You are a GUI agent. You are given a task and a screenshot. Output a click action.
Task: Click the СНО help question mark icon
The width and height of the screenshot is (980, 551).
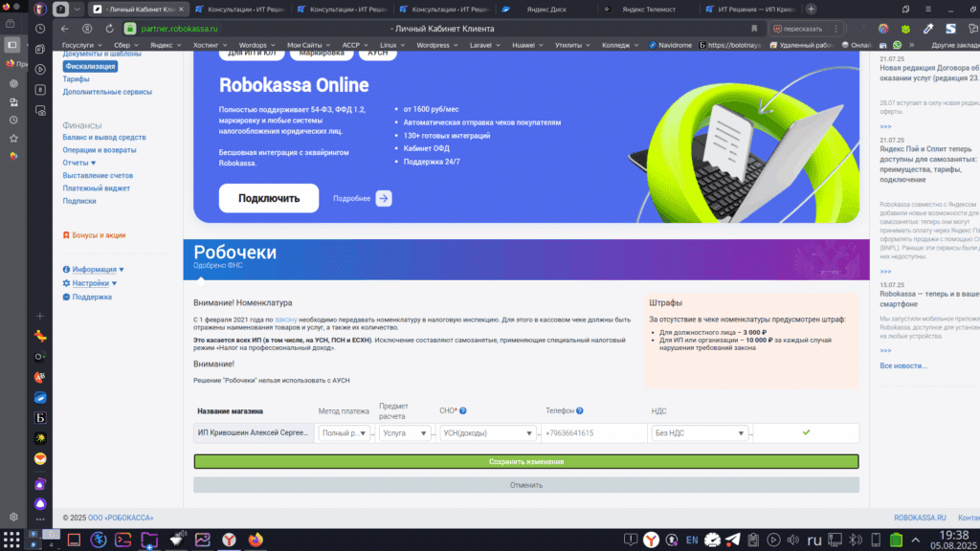pos(463,411)
